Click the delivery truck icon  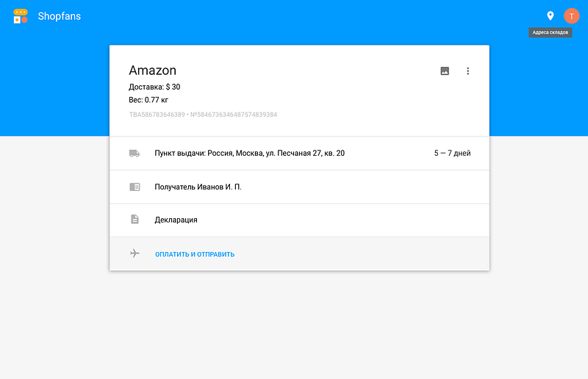135,154
